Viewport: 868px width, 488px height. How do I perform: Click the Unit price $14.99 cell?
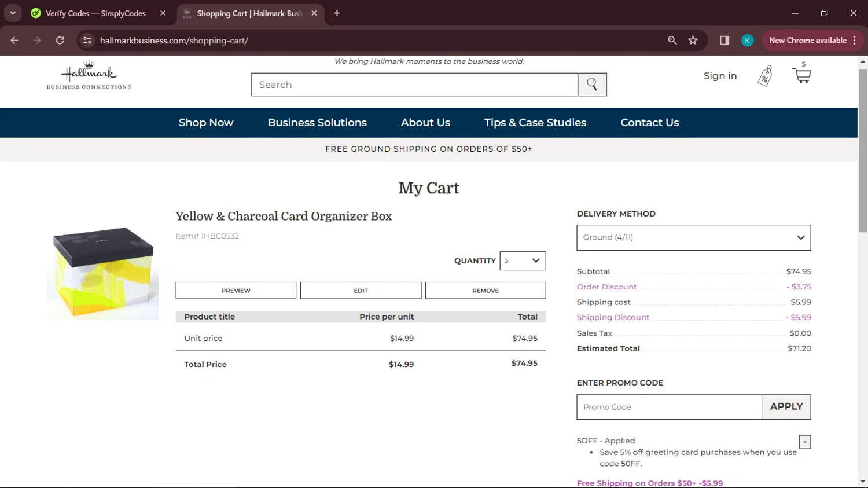[402, 338]
